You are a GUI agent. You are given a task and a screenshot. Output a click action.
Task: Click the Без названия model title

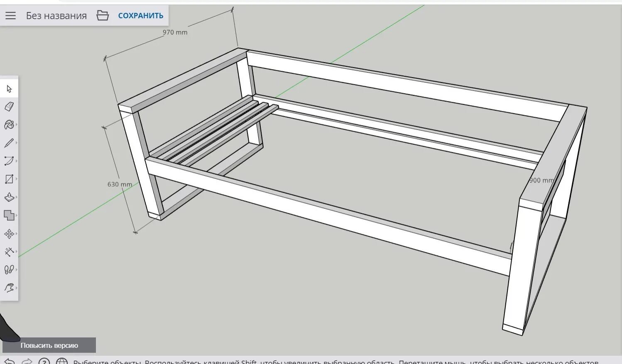(56, 16)
